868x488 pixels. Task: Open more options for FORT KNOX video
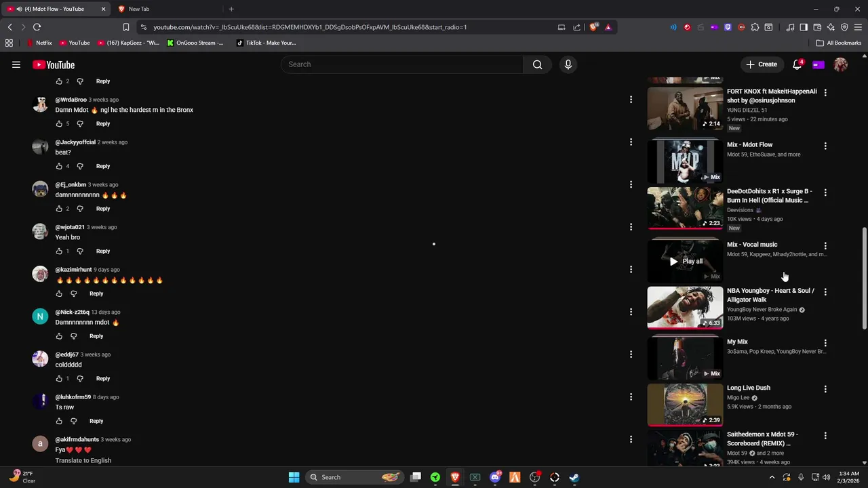pos(825,92)
